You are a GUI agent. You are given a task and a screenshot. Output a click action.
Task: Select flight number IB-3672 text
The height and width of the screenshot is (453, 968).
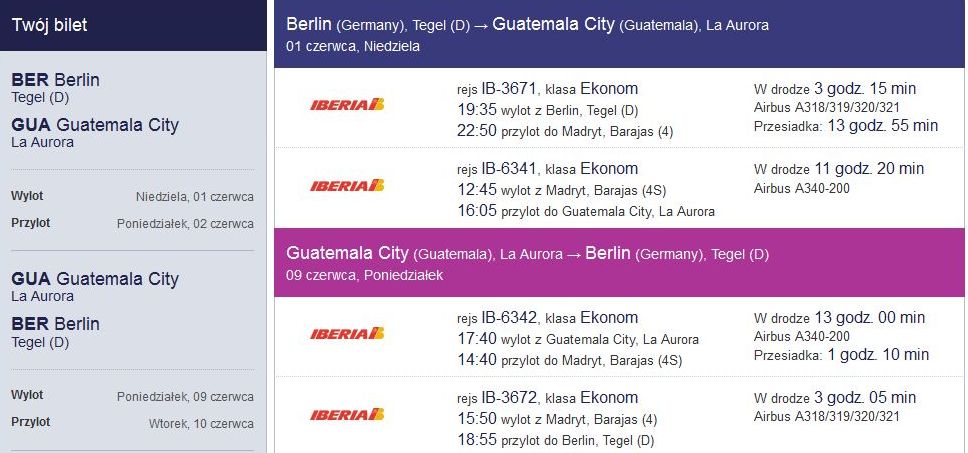pos(509,397)
